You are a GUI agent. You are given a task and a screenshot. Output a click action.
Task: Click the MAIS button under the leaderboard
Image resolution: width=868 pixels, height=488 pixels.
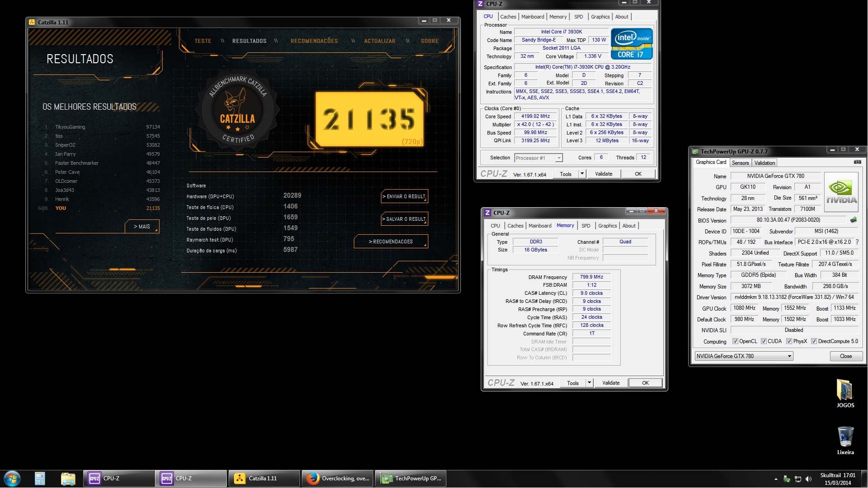[x=142, y=227]
